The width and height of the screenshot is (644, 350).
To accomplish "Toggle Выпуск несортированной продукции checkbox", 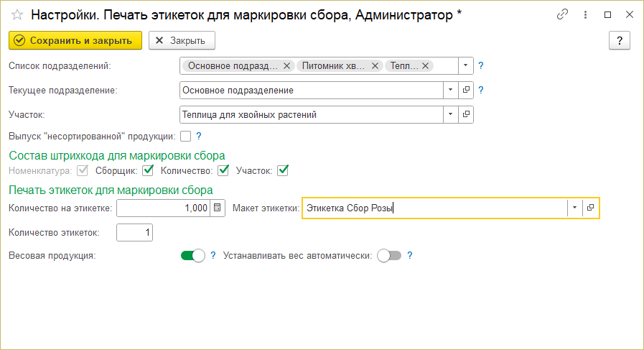I will tap(186, 136).
